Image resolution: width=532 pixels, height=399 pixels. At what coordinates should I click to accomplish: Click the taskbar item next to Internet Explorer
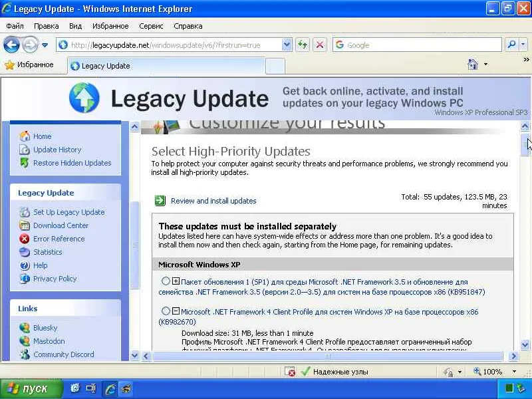(x=126, y=389)
